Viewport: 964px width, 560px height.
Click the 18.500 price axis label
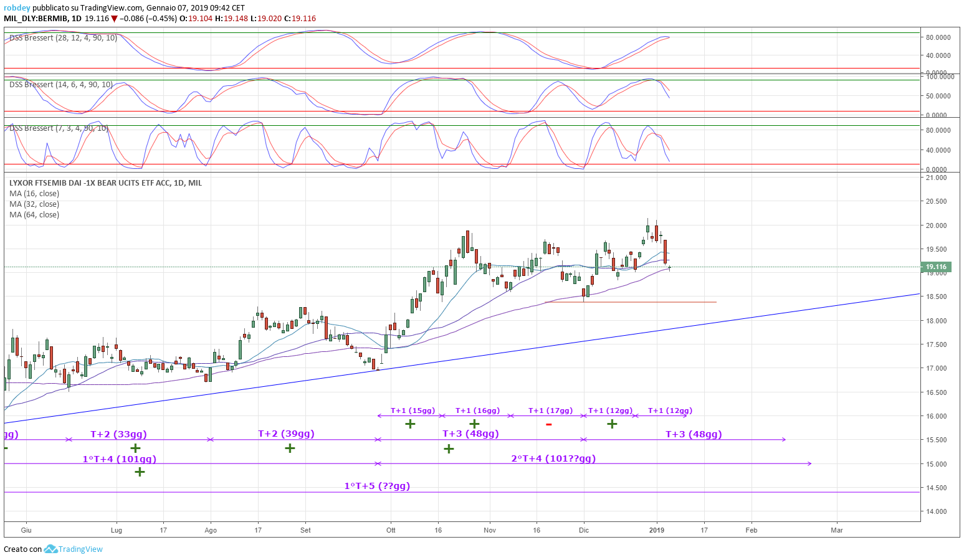pyautogui.click(x=936, y=297)
